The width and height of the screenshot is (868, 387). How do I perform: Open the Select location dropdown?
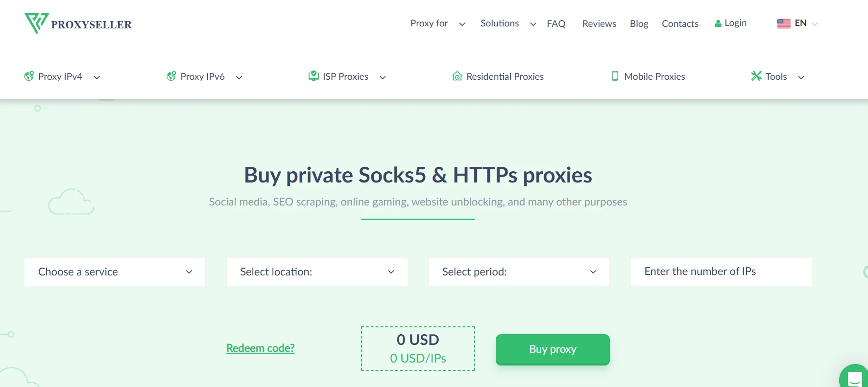pos(316,272)
